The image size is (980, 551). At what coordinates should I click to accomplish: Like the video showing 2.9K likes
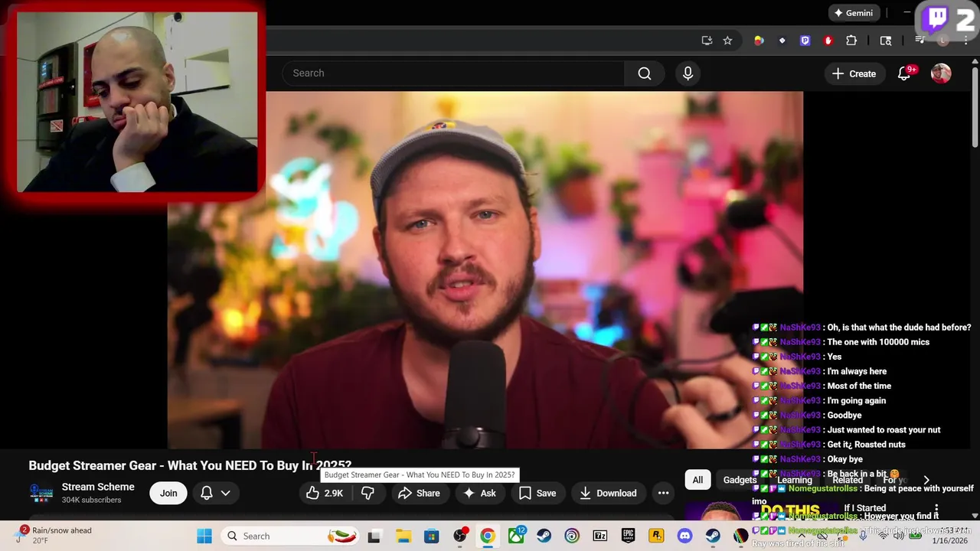[325, 494]
